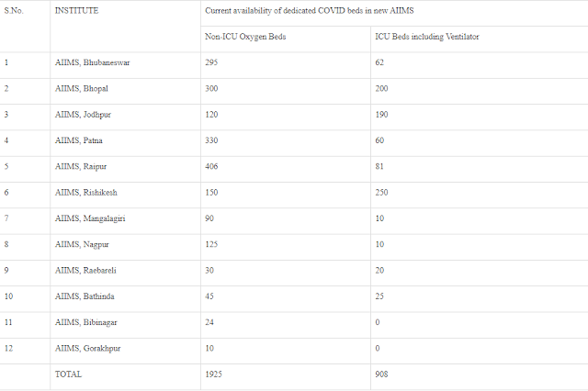This screenshot has width=588, height=391.
Task: Click the AIIMS, Bathinda institute cell
Action: [87, 296]
